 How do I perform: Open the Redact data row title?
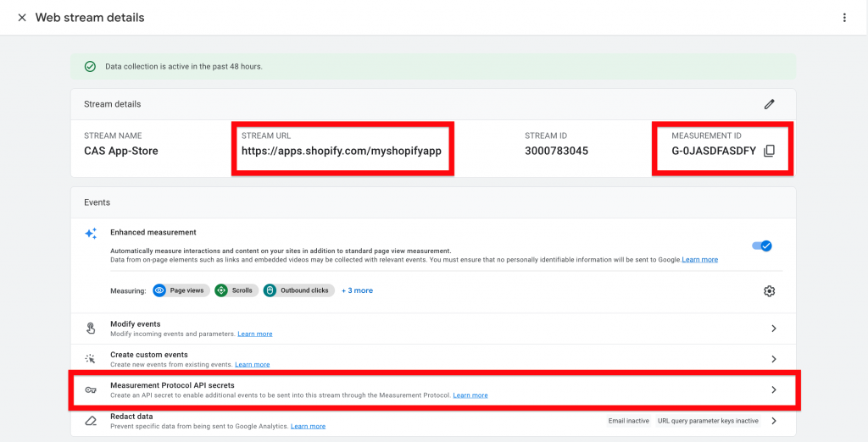[x=131, y=417]
